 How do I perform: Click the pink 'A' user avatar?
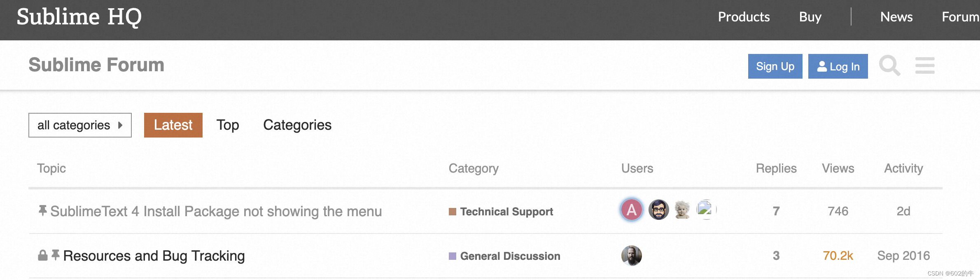[631, 210]
